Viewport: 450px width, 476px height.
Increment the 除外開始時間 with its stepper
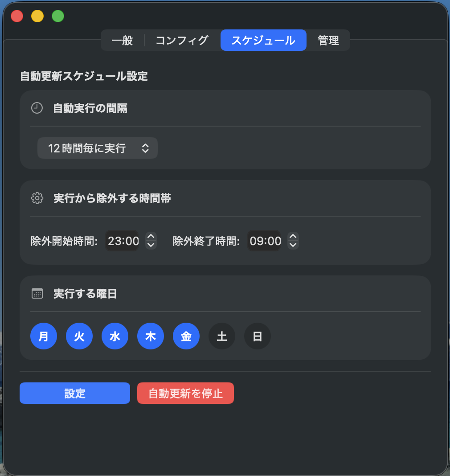[x=151, y=238]
